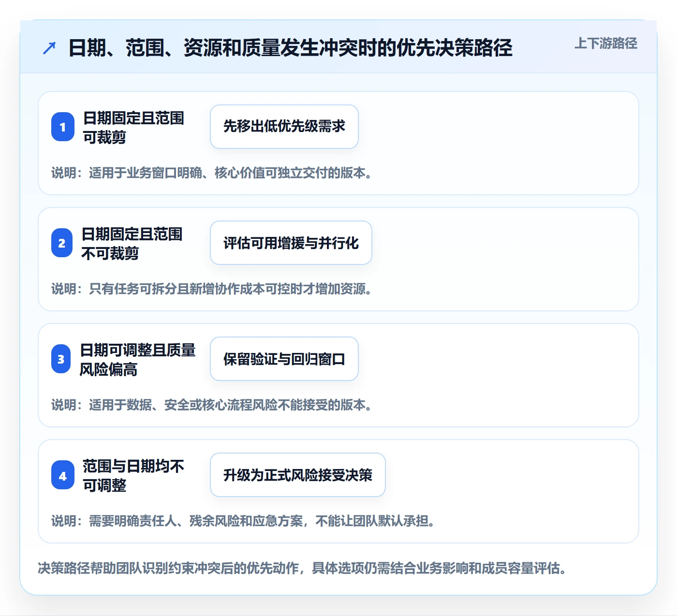Click the note about 业务窗口明确 versions
Viewport: 677px width, 616px height.
pyautogui.click(x=213, y=173)
